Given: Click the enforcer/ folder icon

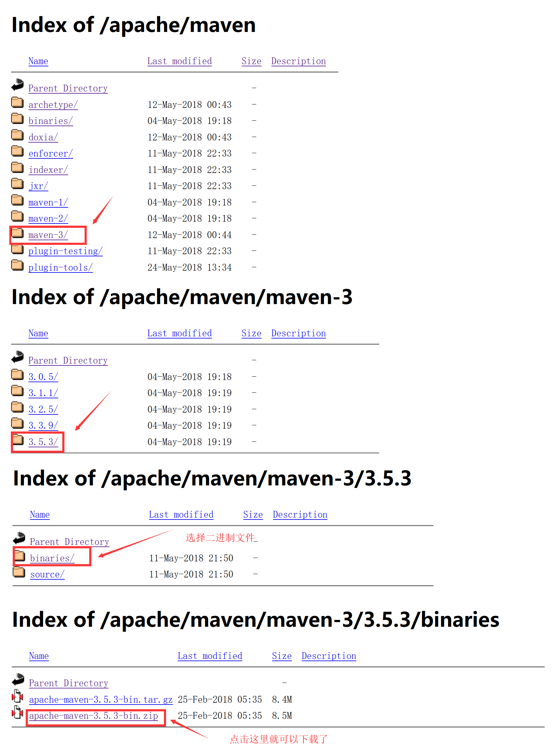Looking at the screenshot, I should point(17,151).
